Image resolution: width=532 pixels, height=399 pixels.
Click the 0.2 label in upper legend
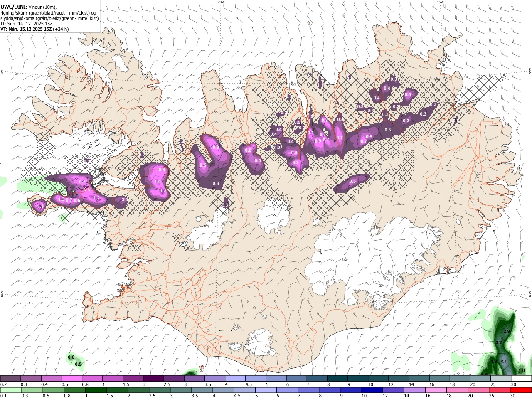(3, 384)
